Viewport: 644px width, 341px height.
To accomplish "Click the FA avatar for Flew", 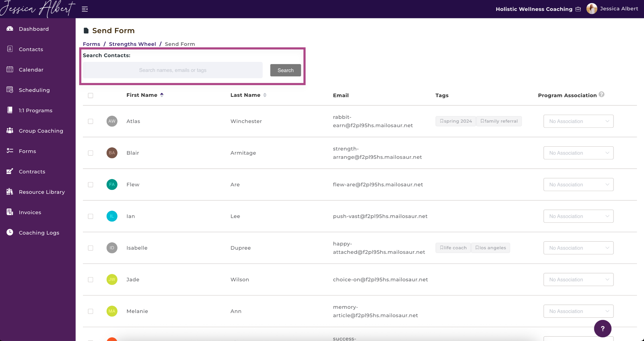I will pyautogui.click(x=112, y=184).
